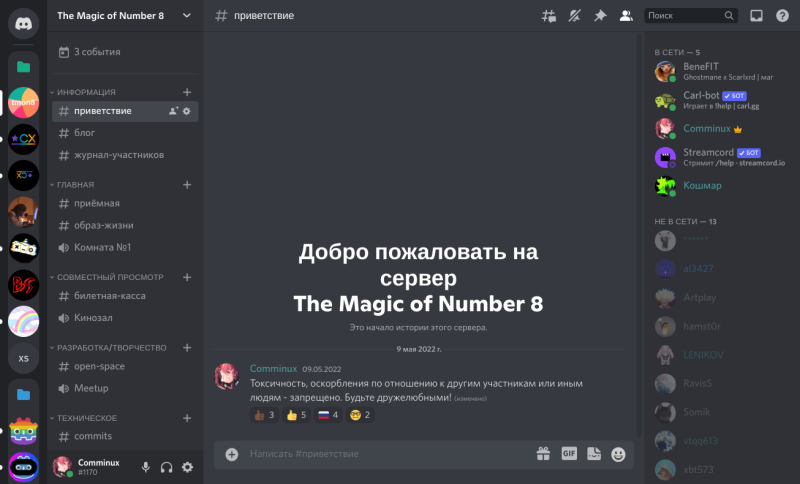Collapse СОВМЕСТНЫЙ ПРОСМОТР category
The width and height of the screenshot is (800, 484).
pyautogui.click(x=107, y=277)
